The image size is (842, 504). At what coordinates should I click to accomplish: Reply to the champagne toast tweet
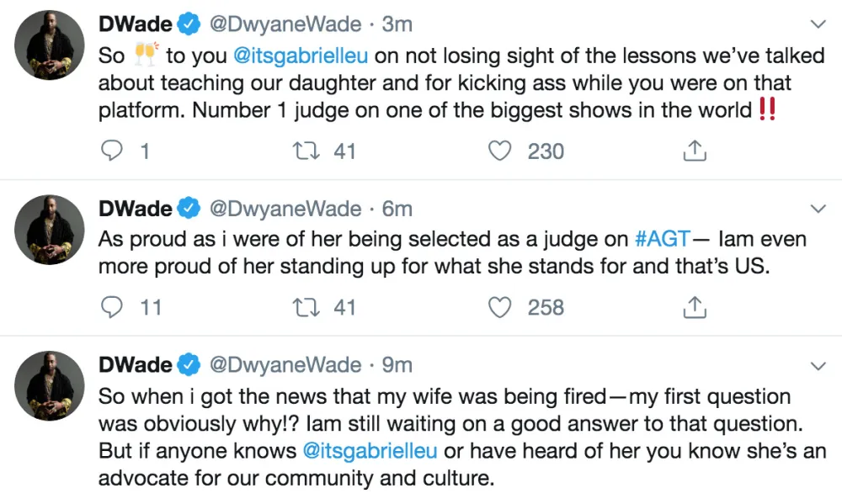click(x=112, y=151)
